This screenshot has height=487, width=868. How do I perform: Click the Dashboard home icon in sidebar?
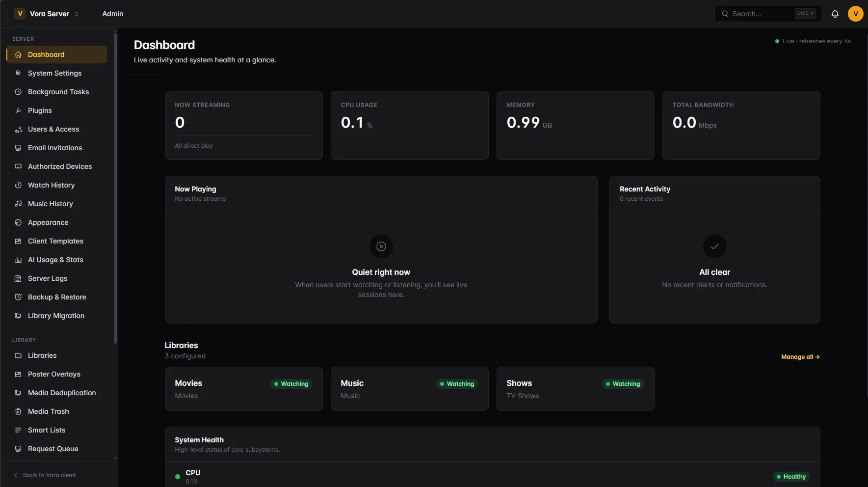point(18,54)
